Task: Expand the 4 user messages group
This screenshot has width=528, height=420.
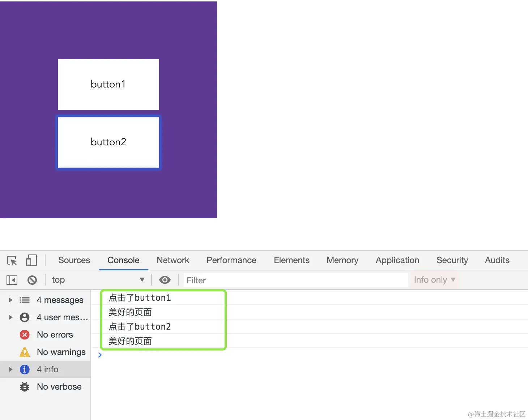Action: coord(10,317)
